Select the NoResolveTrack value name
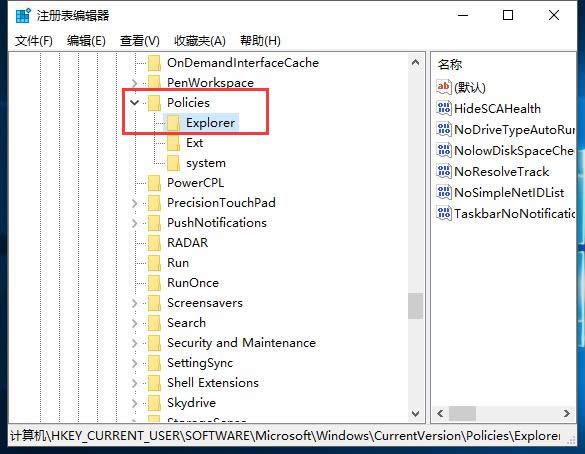This screenshot has width=585, height=454. point(501,172)
